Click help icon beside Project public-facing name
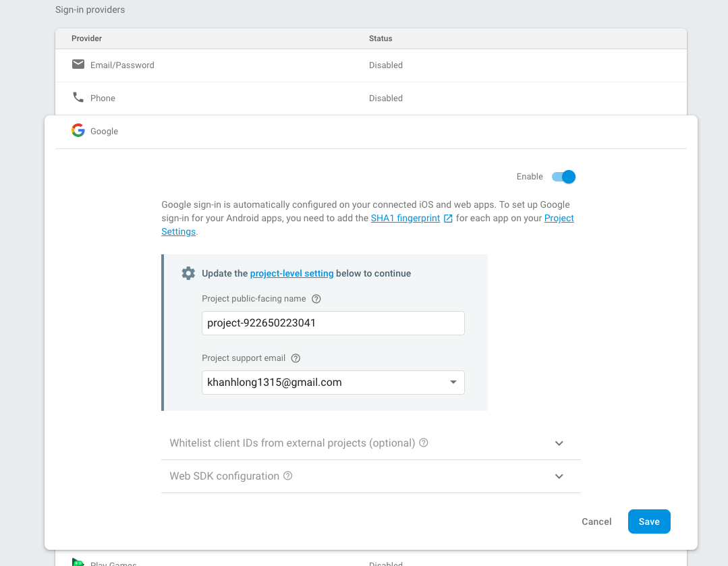 pos(316,299)
